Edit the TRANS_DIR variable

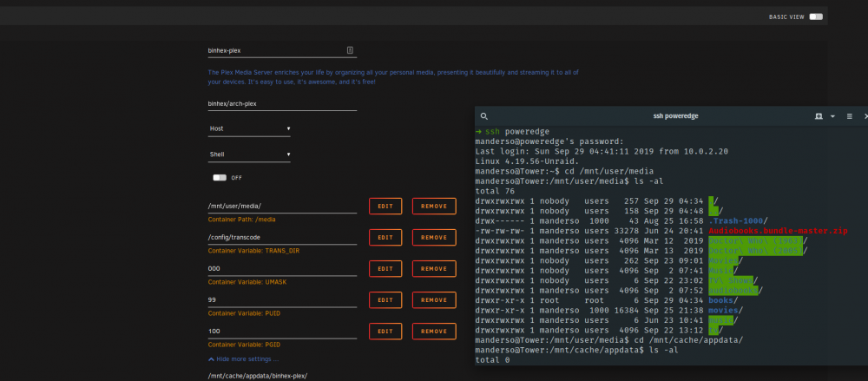(x=385, y=237)
